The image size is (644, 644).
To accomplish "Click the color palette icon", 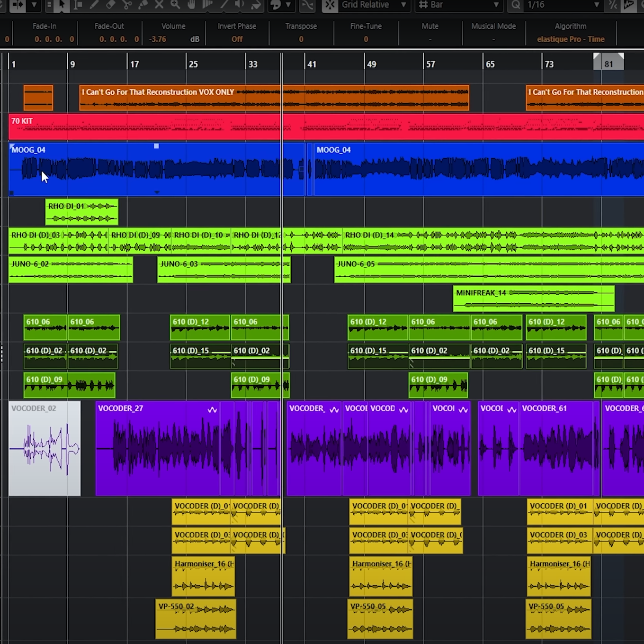I will coord(275,5).
